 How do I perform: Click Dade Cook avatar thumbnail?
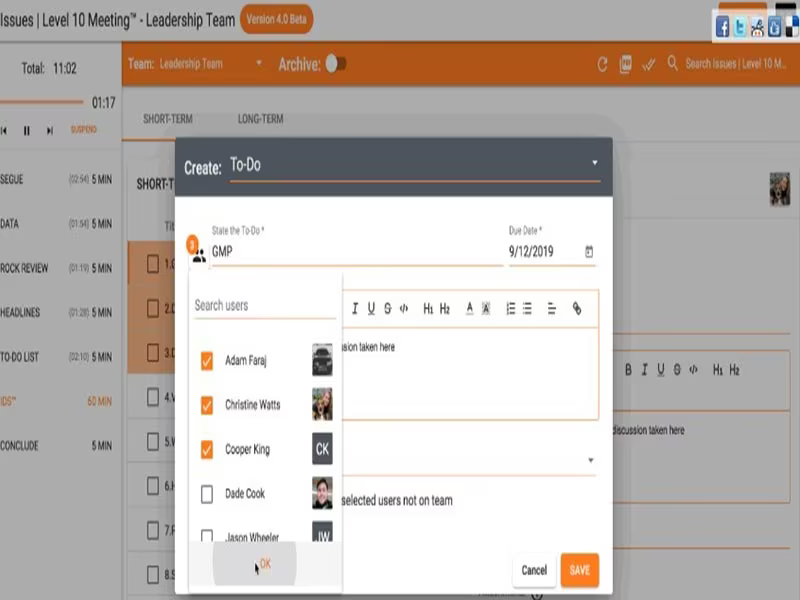[322, 493]
